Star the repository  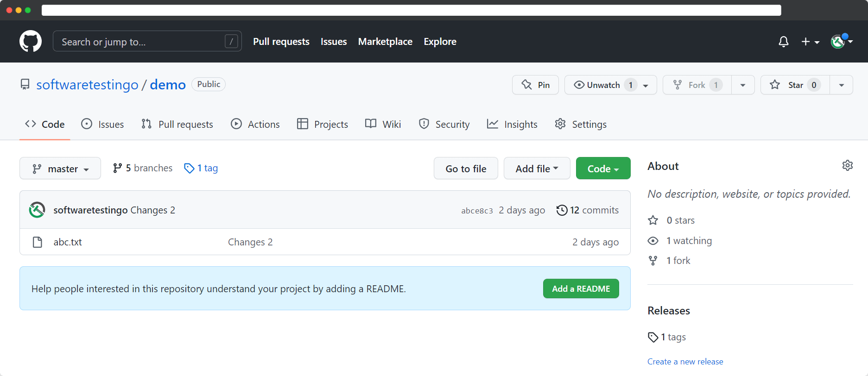tap(795, 85)
